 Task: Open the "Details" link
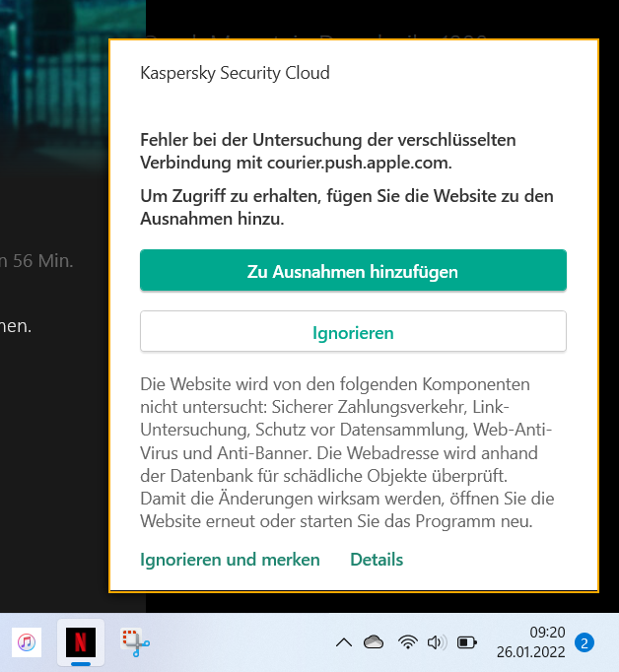(x=377, y=560)
